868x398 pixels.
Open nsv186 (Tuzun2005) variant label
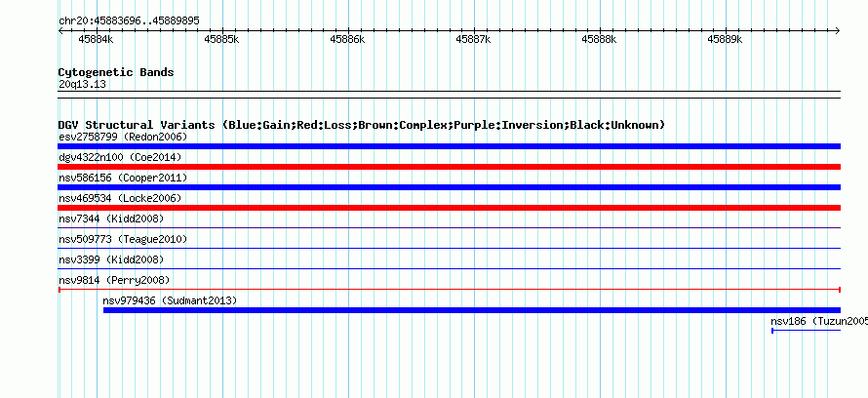tap(819, 321)
